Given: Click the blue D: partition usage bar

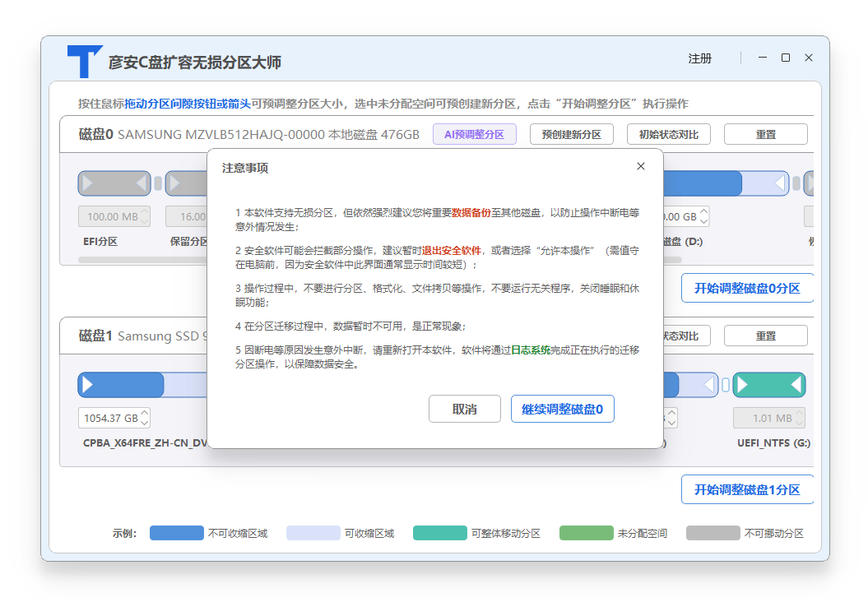Looking at the screenshot, I should 702,183.
